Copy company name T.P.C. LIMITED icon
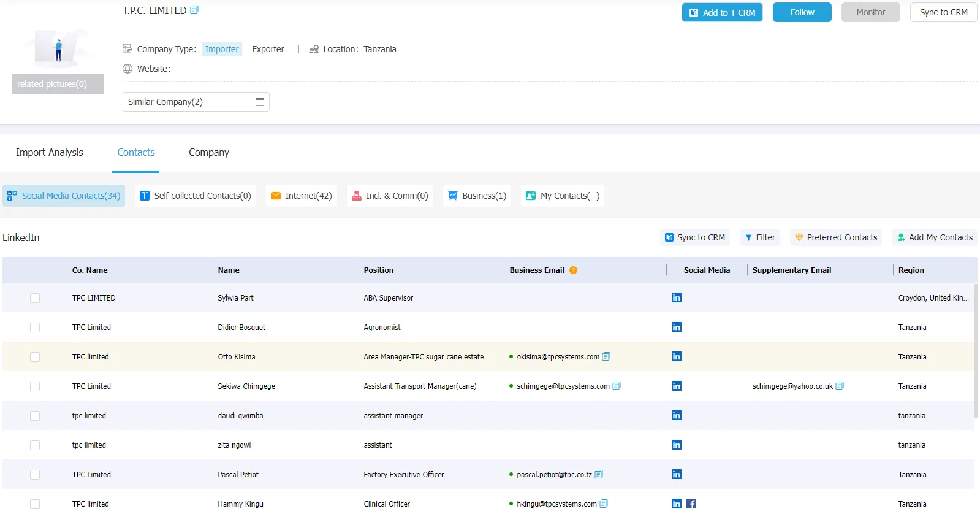 click(194, 10)
